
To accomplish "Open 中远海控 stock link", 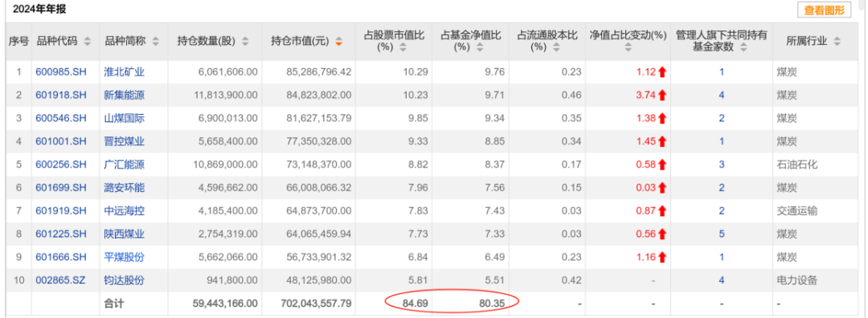I will (124, 211).
